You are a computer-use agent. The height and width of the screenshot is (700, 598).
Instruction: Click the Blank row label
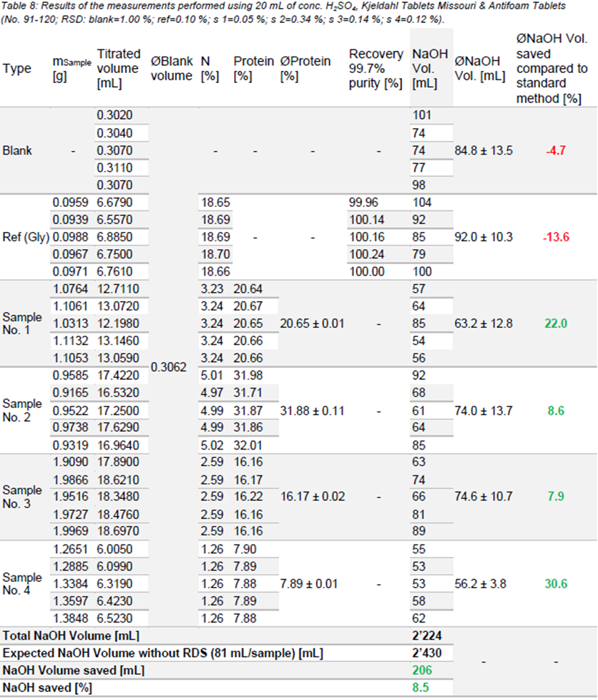(17, 151)
